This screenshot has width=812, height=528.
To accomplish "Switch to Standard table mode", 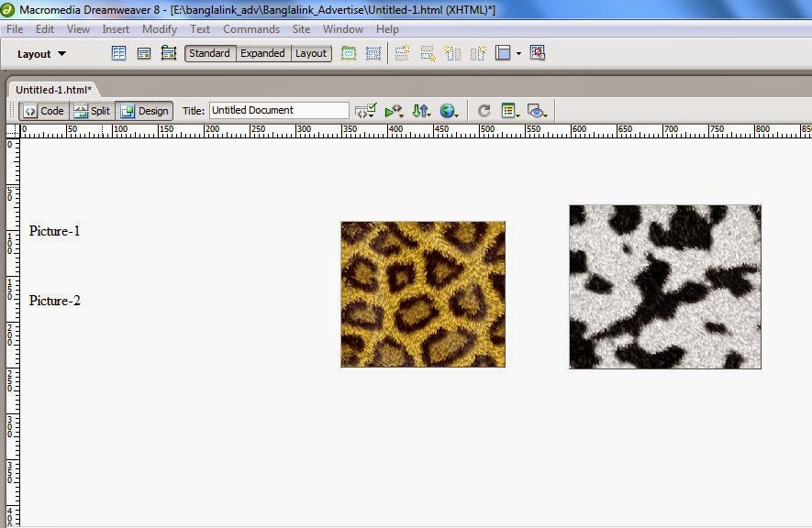I will [x=210, y=53].
